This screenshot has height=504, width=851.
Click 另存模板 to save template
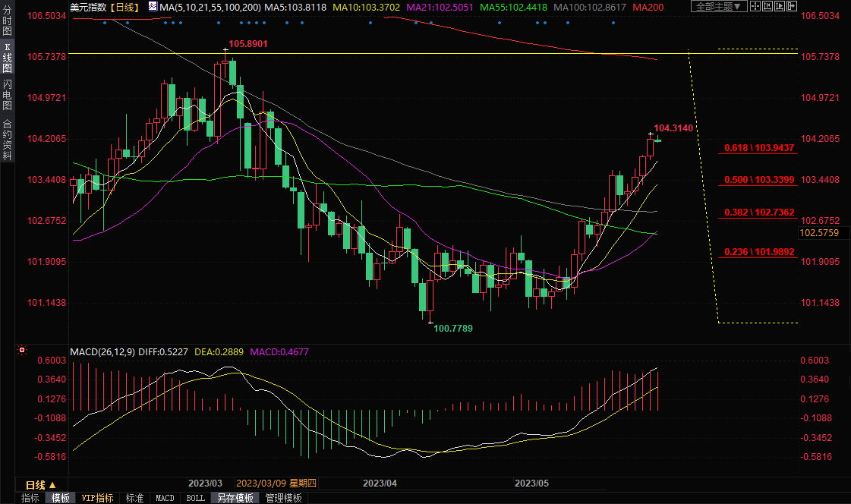235,498
